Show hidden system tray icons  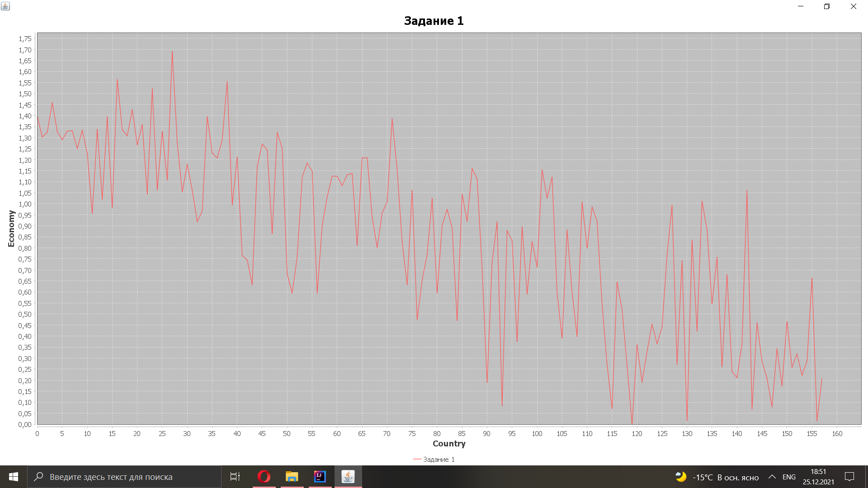click(x=772, y=477)
